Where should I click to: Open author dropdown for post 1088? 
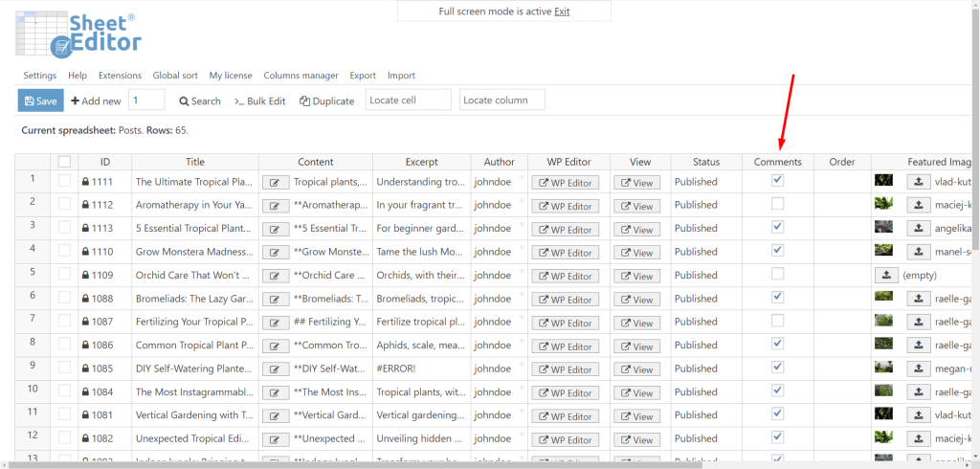[520, 295]
